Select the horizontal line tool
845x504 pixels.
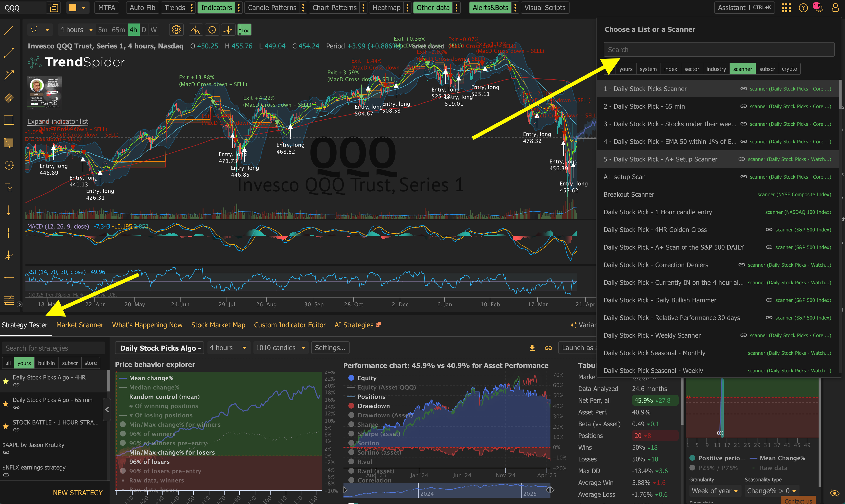pos(9,278)
